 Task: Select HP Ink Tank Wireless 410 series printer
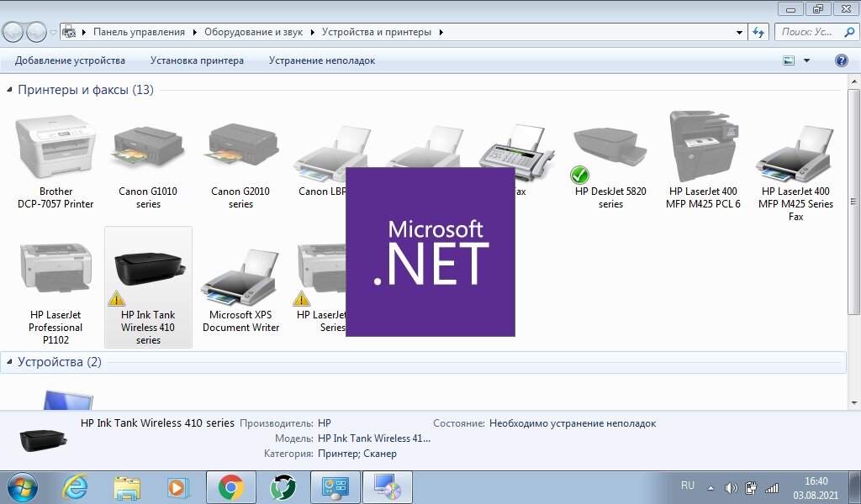tap(148, 287)
